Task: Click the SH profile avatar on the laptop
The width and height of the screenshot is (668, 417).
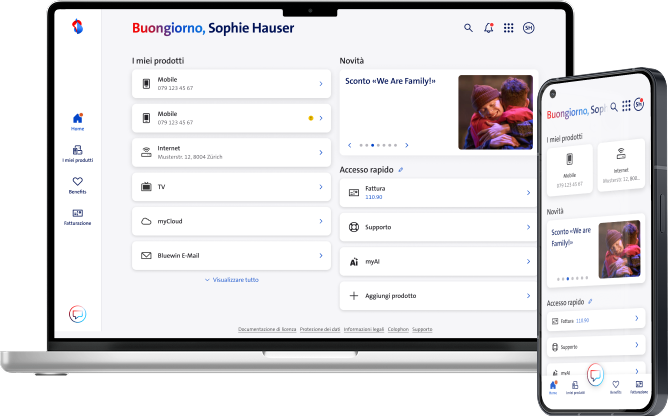Action: click(529, 28)
